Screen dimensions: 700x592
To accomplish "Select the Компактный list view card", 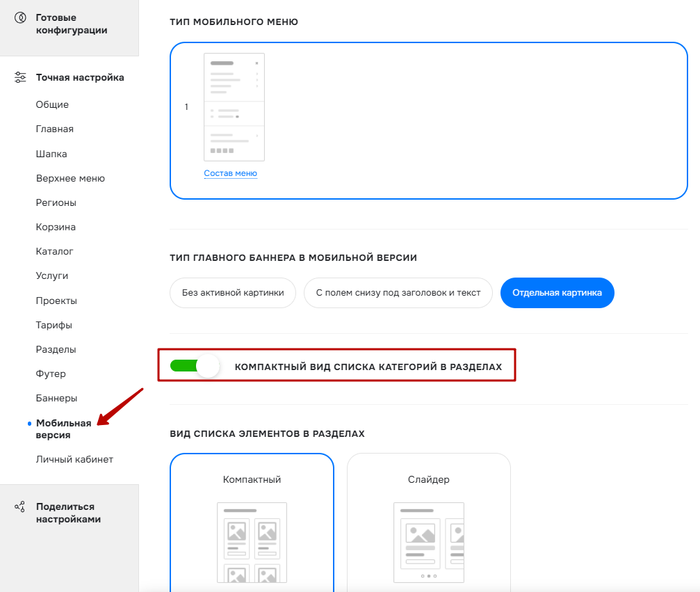I will coord(252,522).
